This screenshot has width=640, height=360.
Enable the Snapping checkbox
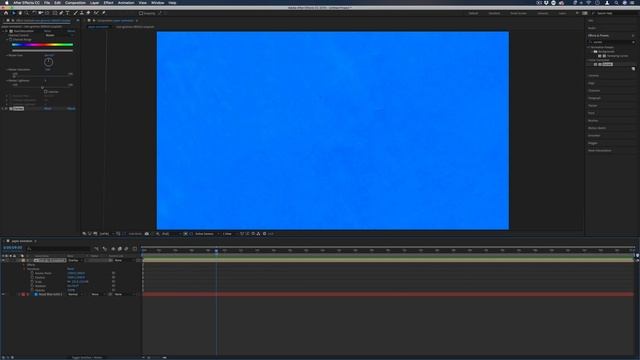141,13
